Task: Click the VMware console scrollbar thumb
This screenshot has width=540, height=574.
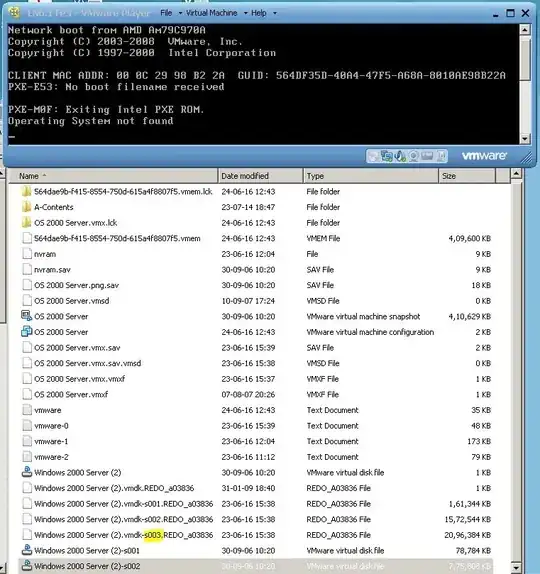Action: [x=525, y=58]
